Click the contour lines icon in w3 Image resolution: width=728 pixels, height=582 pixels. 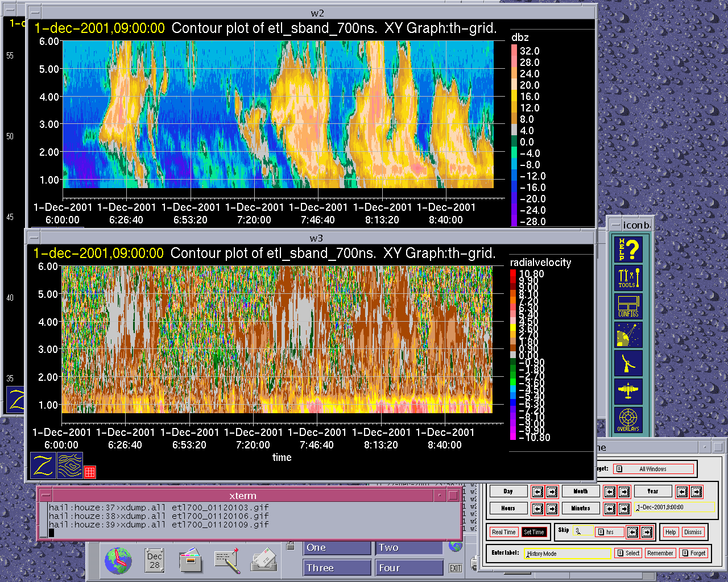click(x=70, y=465)
